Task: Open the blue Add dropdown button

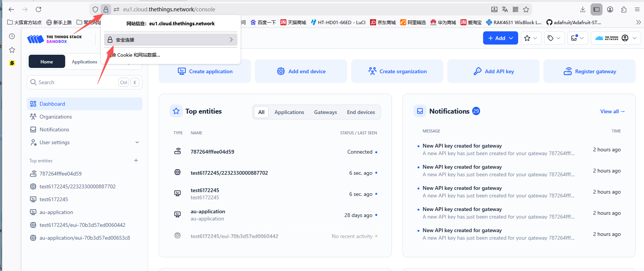Action: [x=500, y=38]
